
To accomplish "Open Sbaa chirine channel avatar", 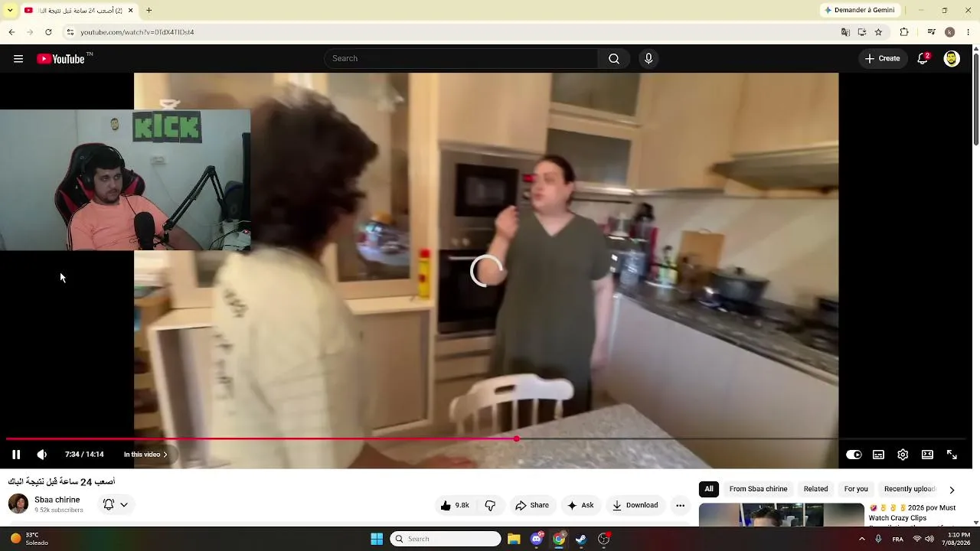I will click(x=18, y=504).
